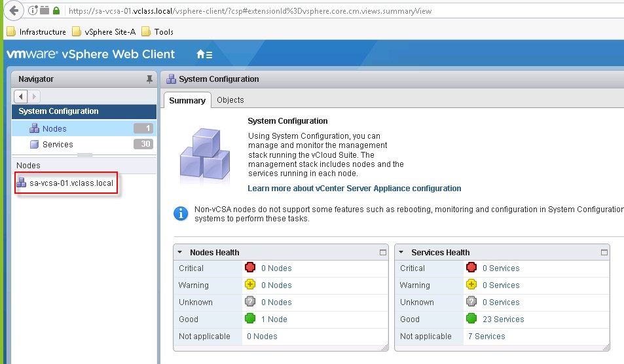The height and width of the screenshot is (364, 624).
Task: Click the sa-vcsa-01.vclass.local node icon
Action: click(x=21, y=183)
